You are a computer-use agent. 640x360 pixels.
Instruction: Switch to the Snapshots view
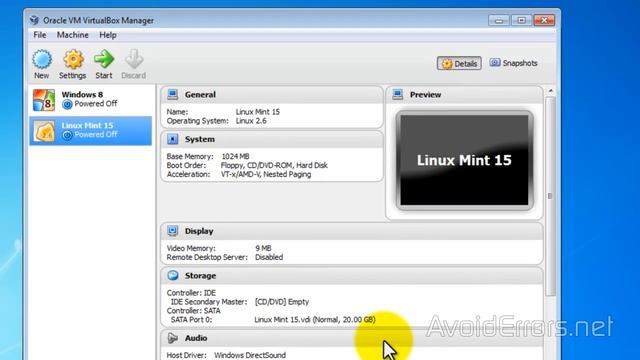click(x=513, y=63)
